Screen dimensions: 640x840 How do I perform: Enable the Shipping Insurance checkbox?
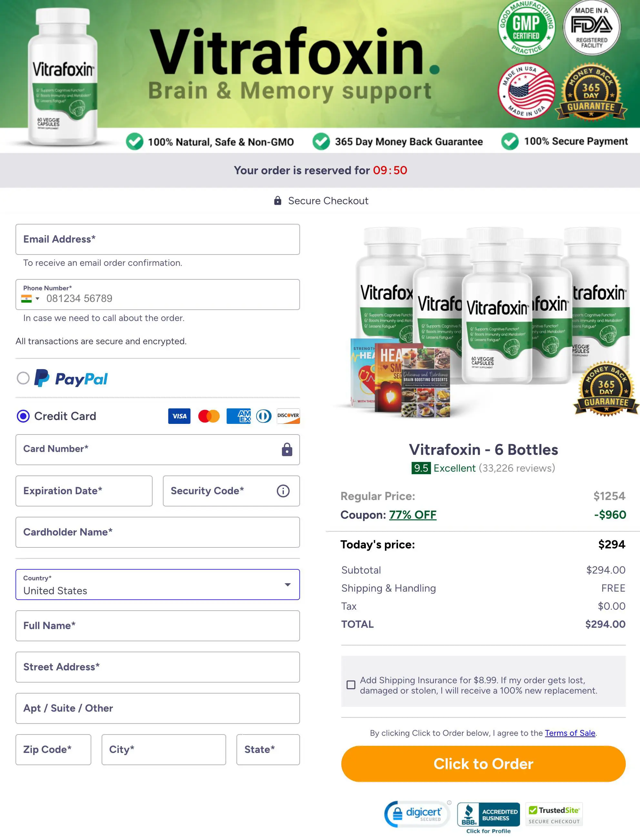(x=351, y=685)
